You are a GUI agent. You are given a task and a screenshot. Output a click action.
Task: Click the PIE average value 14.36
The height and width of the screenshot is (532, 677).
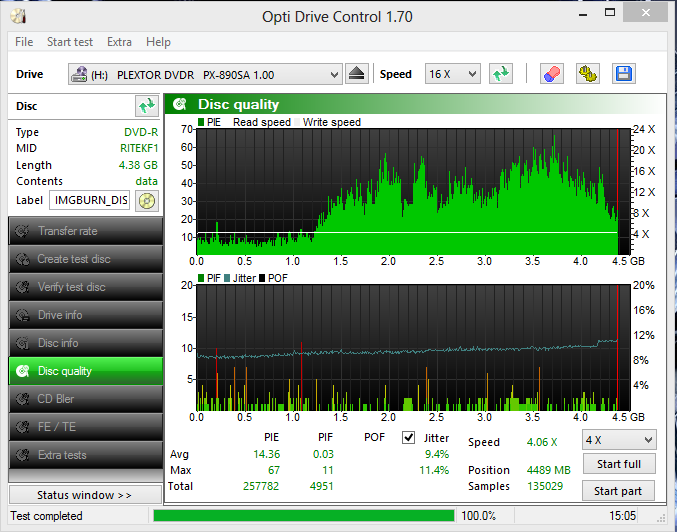tap(266, 454)
